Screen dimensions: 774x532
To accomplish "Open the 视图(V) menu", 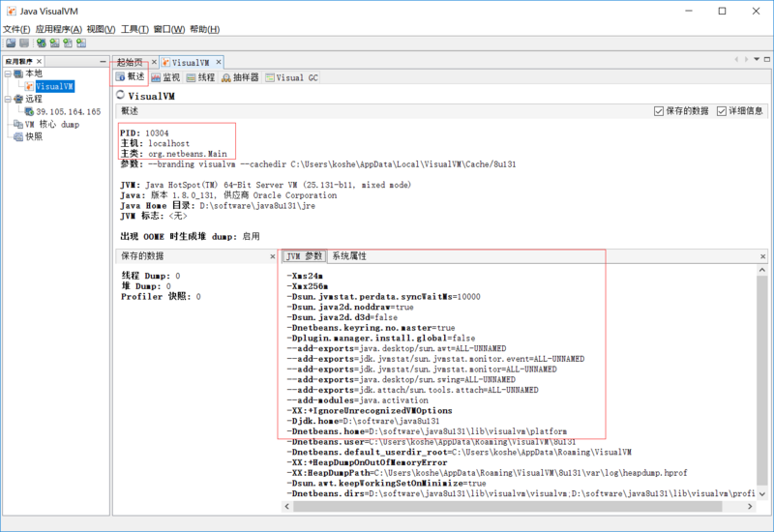I will coord(101,29).
